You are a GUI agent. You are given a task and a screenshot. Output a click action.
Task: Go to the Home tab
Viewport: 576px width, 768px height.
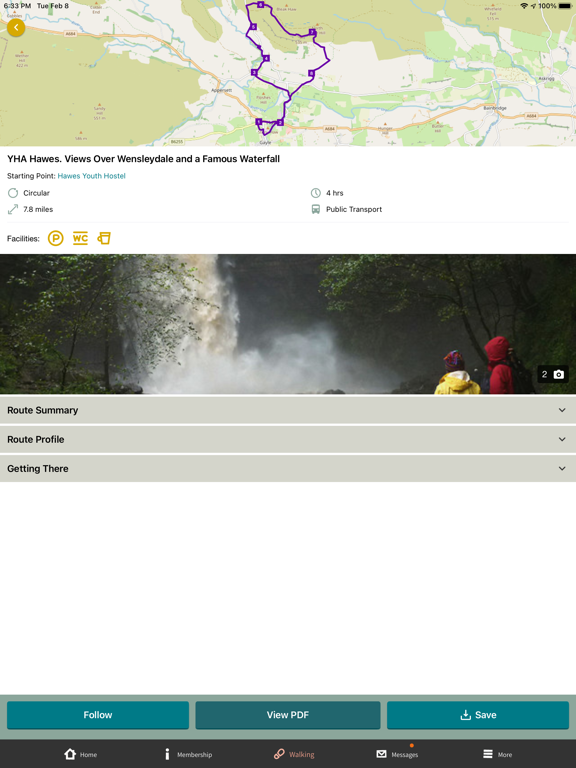81,754
